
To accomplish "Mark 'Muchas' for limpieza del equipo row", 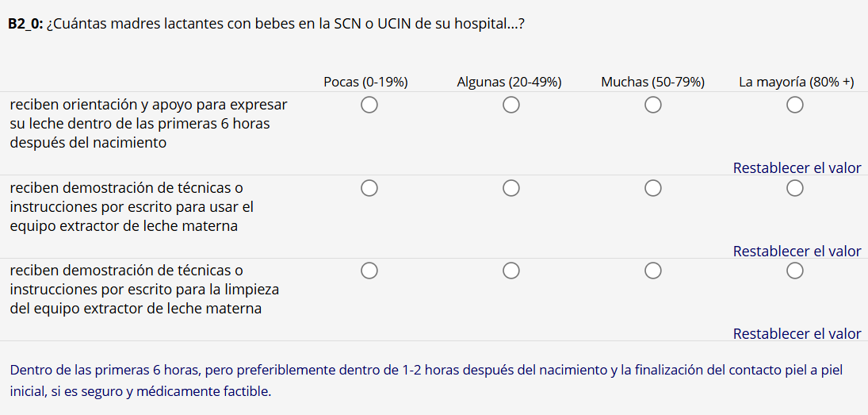I will pos(652,271).
